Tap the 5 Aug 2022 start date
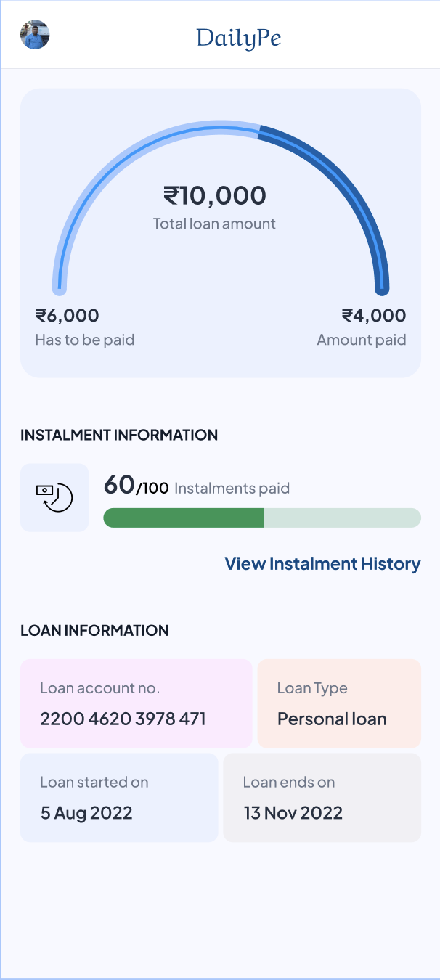440x980 pixels. [x=86, y=813]
